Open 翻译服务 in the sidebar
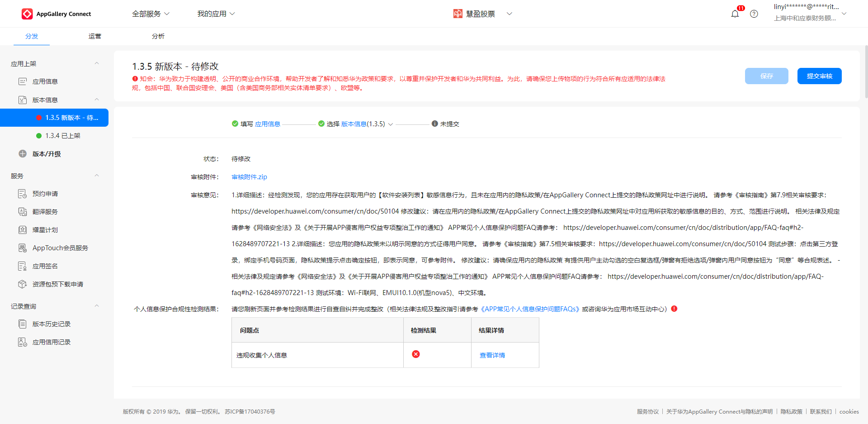 pos(45,212)
